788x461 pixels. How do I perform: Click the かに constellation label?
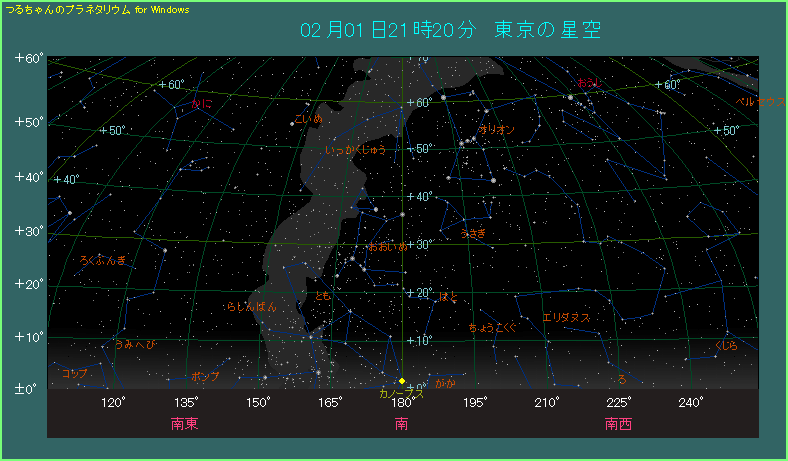coord(202,103)
